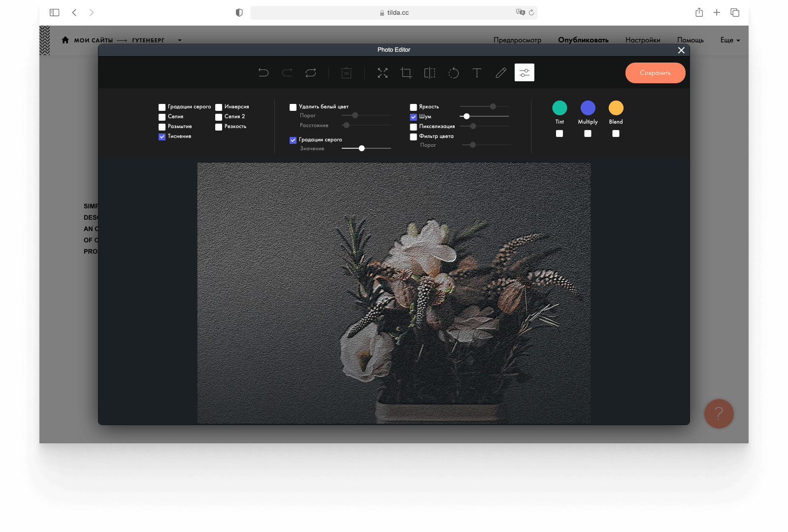Open a new Safari tab
This screenshot has height=532, width=788.
pyautogui.click(x=717, y=12)
